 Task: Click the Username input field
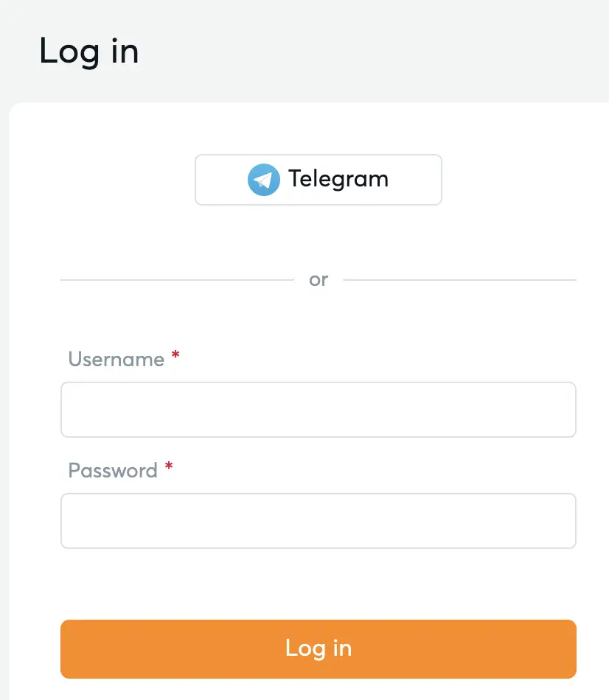point(318,410)
